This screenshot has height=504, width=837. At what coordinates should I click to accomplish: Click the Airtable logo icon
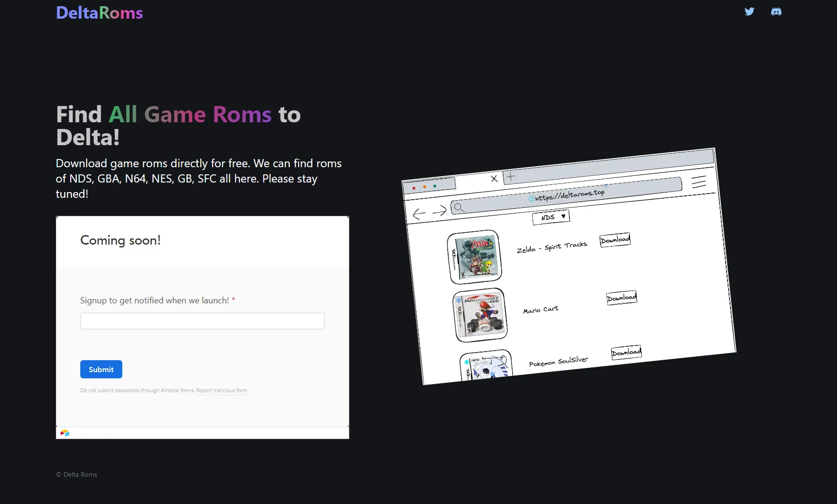point(65,433)
